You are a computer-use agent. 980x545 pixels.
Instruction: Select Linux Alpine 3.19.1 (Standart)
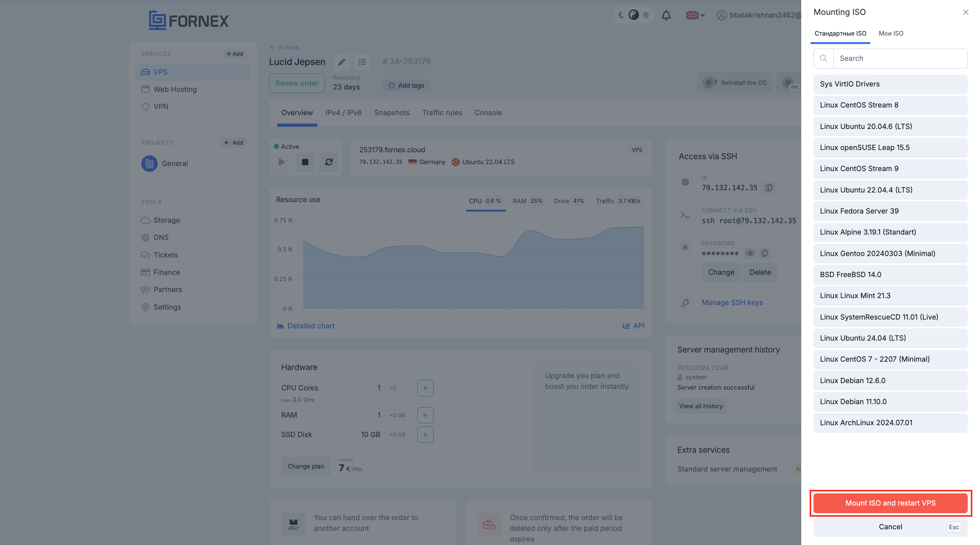pyautogui.click(x=890, y=232)
